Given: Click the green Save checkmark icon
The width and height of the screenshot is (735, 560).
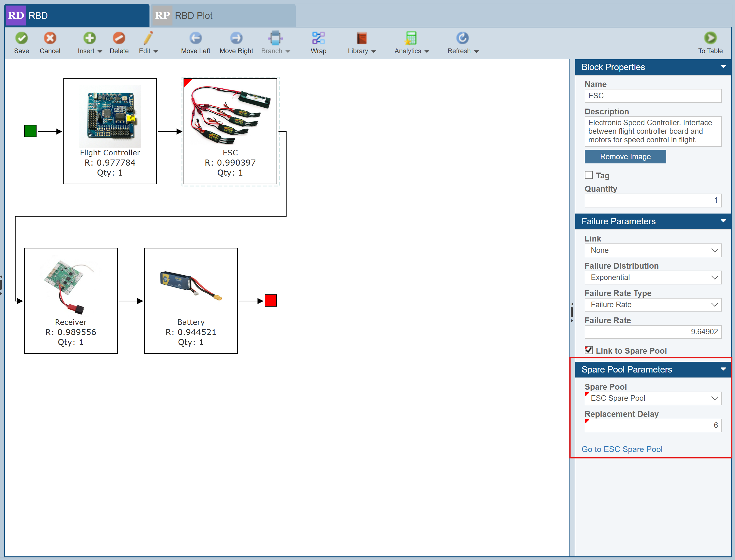Looking at the screenshot, I should click(22, 38).
